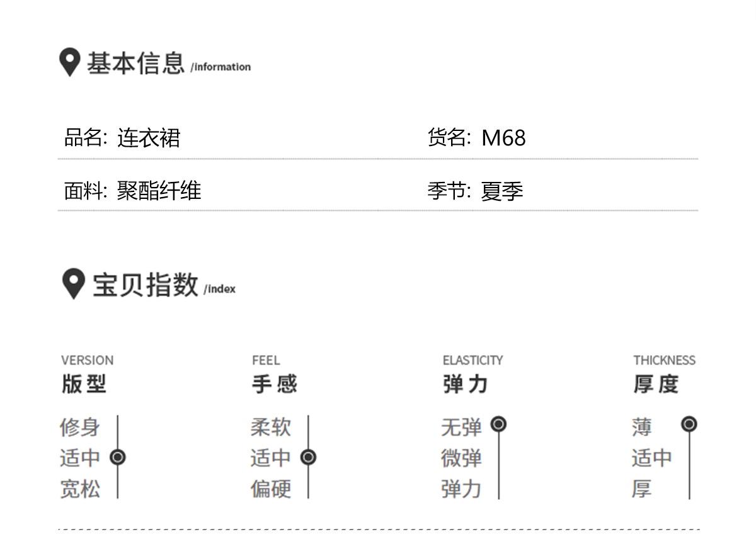Viewport: 756px width, 542px height.
Task: Choose the 宽松 fit option
Action: click(x=80, y=488)
